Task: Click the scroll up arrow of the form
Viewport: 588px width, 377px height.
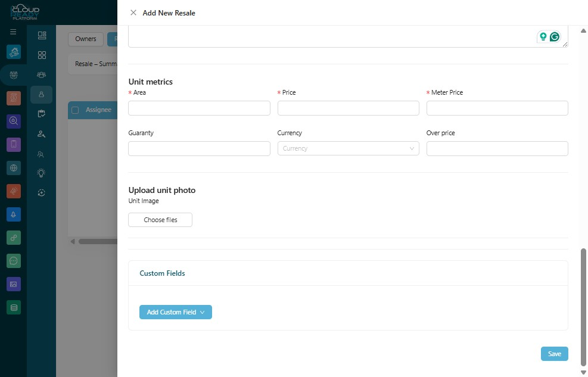Action: 583,31
